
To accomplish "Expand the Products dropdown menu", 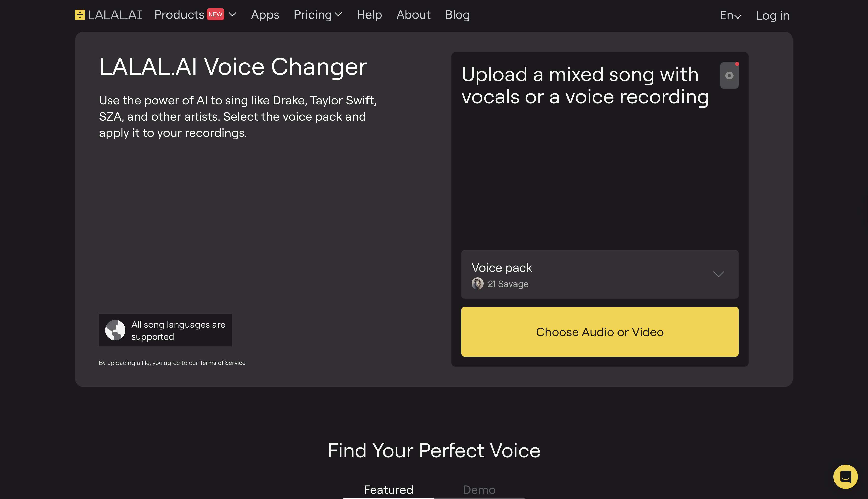I will 232,15.
